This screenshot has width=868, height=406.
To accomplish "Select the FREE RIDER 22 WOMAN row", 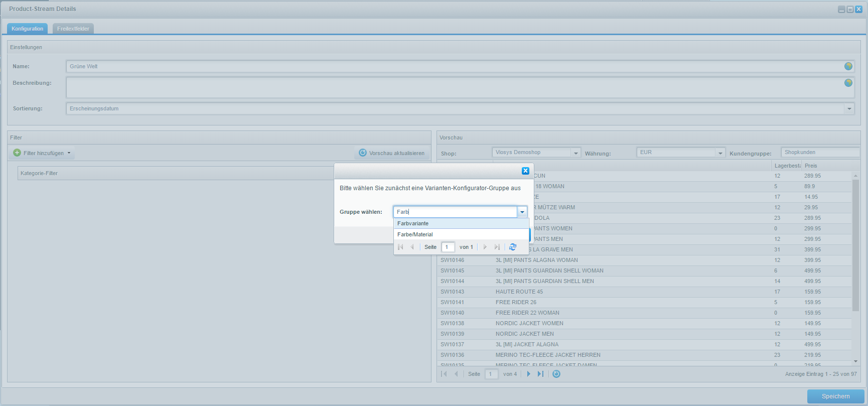I will (644, 313).
